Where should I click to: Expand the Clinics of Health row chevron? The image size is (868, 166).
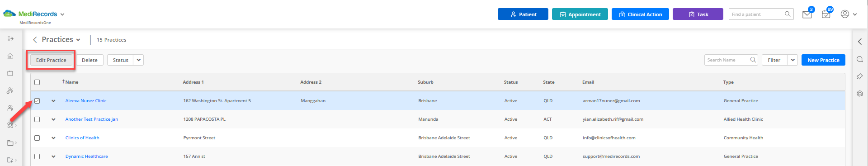(x=53, y=138)
